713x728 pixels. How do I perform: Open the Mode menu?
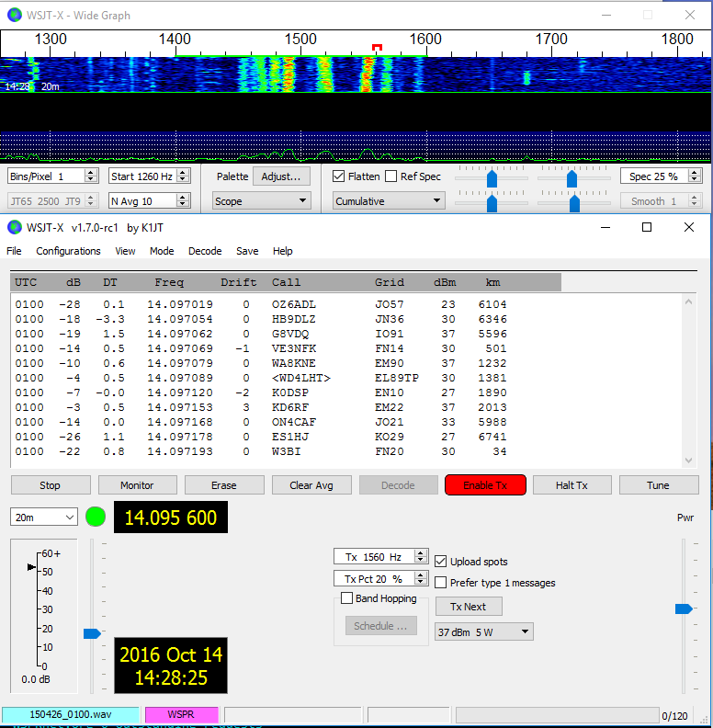(x=162, y=251)
